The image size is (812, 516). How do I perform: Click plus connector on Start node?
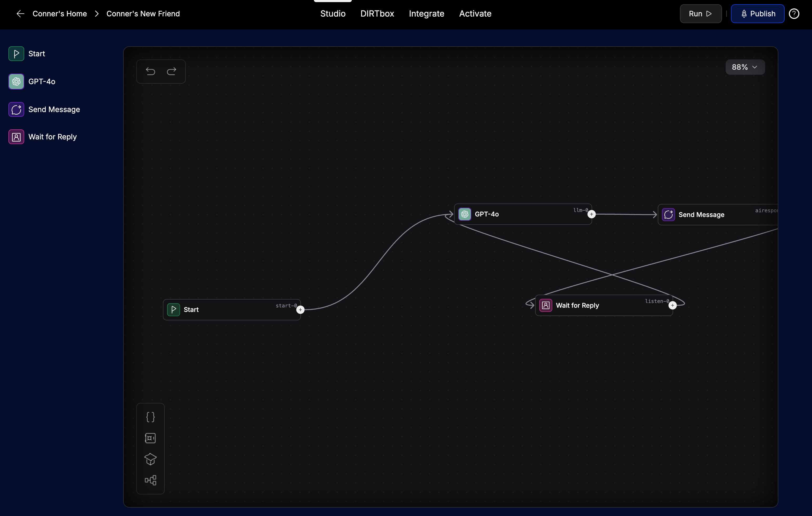pos(300,310)
